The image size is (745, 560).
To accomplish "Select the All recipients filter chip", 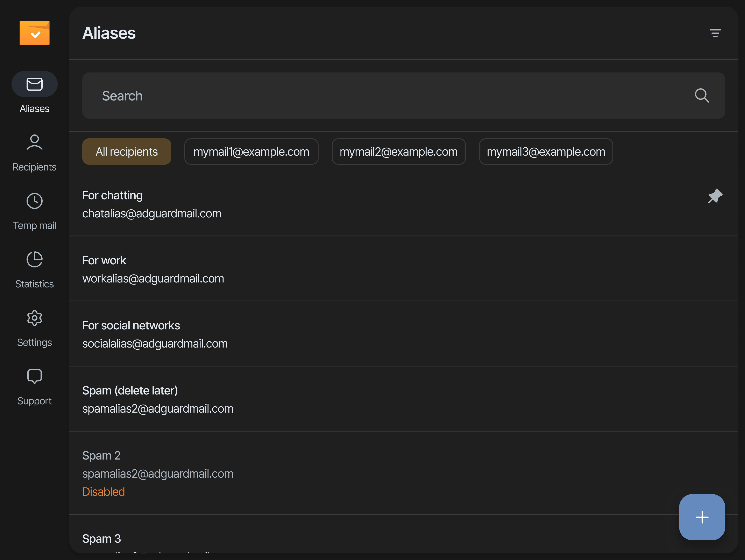I will point(126,152).
